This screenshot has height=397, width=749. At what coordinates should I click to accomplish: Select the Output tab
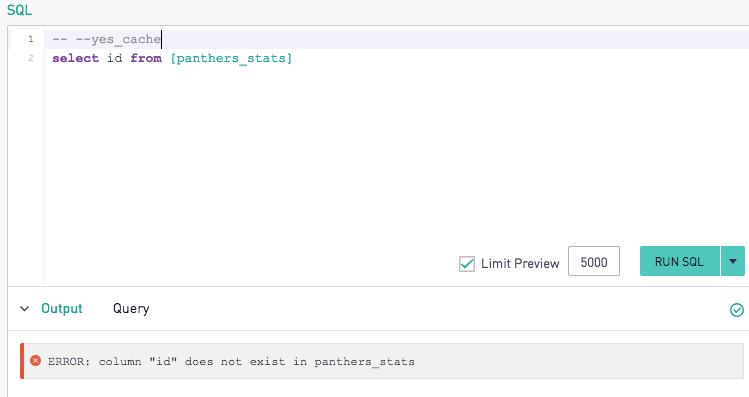coord(62,309)
